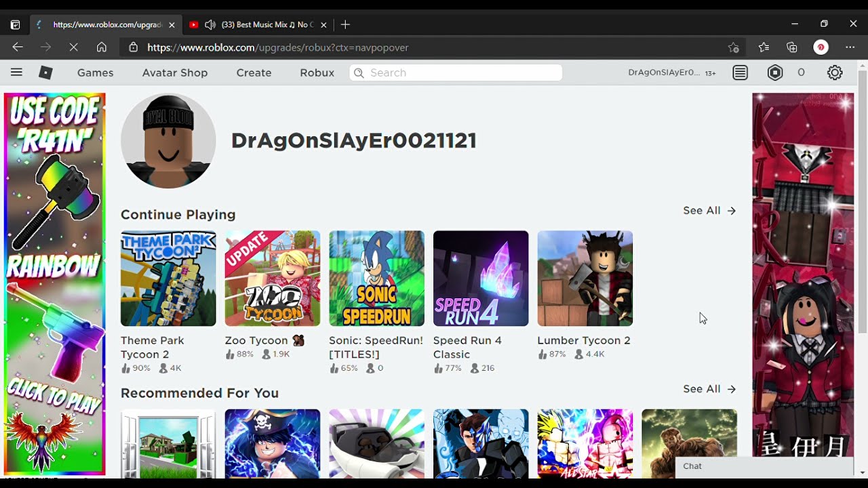Open a new browser tab
The width and height of the screenshot is (868, 488).
pyautogui.click(x=345, y=24)
